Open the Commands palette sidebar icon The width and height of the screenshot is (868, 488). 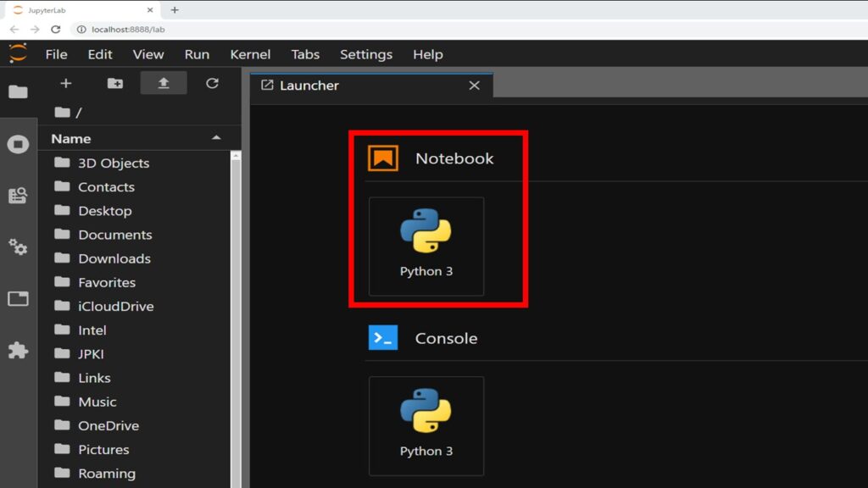tap(18, 196)
